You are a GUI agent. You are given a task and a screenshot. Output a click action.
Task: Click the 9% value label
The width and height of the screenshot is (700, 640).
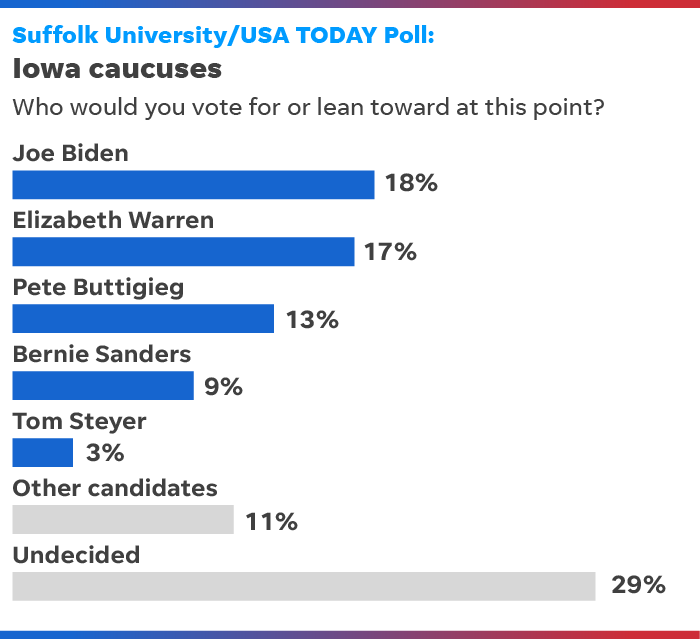(x=224, y=386)
